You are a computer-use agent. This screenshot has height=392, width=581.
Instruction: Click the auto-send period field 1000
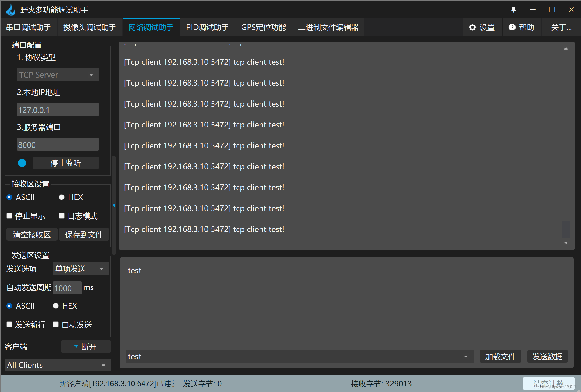tap(67, 288)
